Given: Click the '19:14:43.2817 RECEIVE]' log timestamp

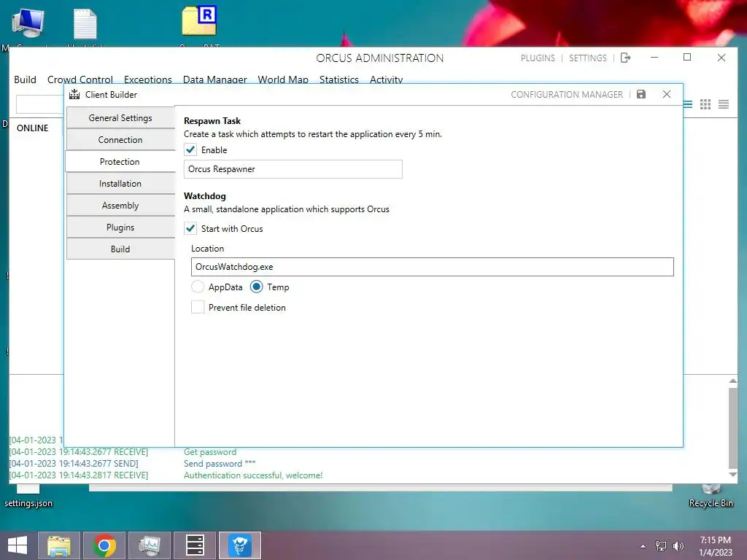Looking at the screenshot, I should (x=104, y=475).
